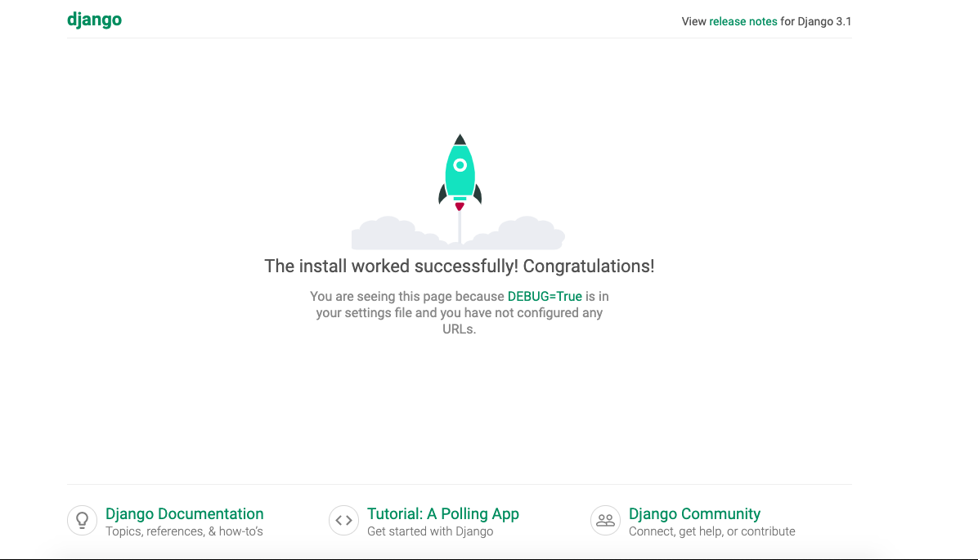Screen dimensions: 978x560
Task: Click 'Get started with Django' text
Action: [430, 531]
